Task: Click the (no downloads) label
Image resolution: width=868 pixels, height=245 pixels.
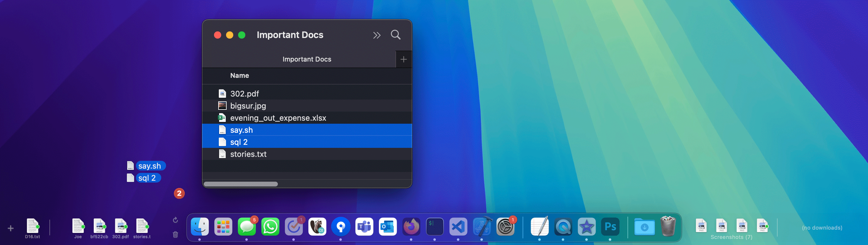Action: [x=822, y=228]
